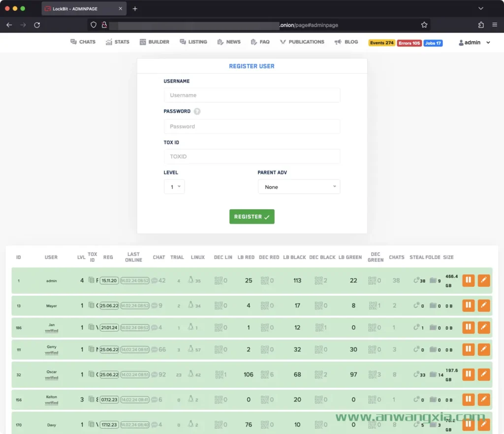Viewport: 504px width, 434px height.
Task: Click the edit pencil for Gerry row
Action: 484,349
